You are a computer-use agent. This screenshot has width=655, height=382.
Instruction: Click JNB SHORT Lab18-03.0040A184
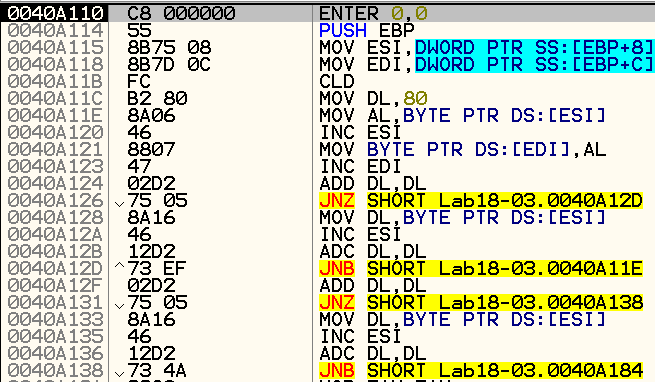pos(481,370)
